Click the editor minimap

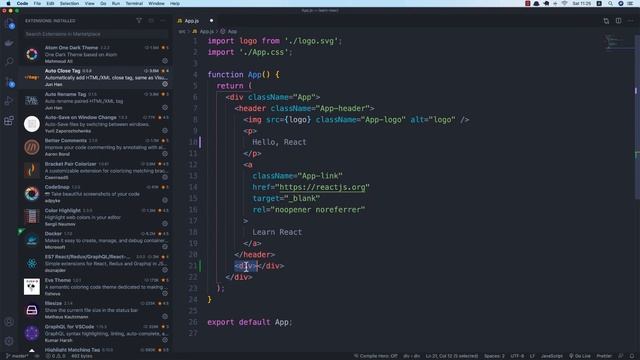[x=618, y=43]
